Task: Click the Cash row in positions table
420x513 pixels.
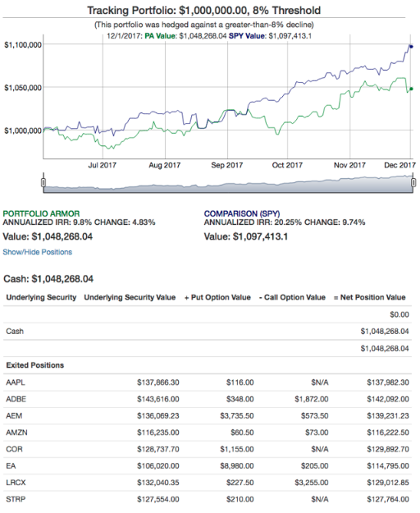Action: tap(208, 331)
